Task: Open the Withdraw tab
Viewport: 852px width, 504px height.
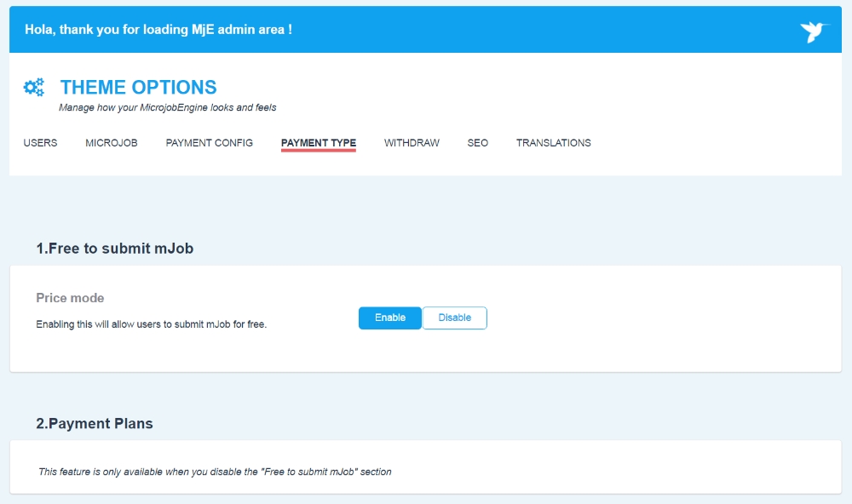Action: coord(412,143)
